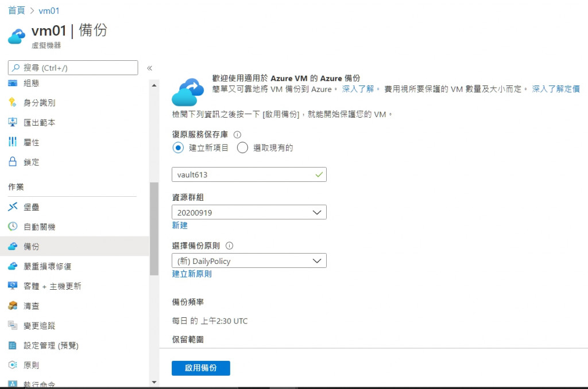Screen dimensions: 588x389
Task: Click the 組態 configuration icon in sidebar
Action: (13, 83)
